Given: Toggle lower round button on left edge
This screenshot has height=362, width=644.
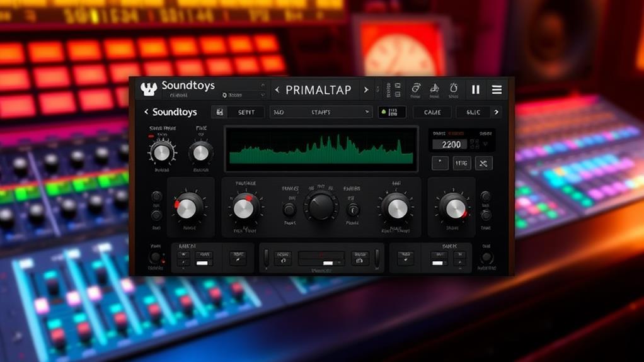Looking at the screenshot, I should (156, 215).
